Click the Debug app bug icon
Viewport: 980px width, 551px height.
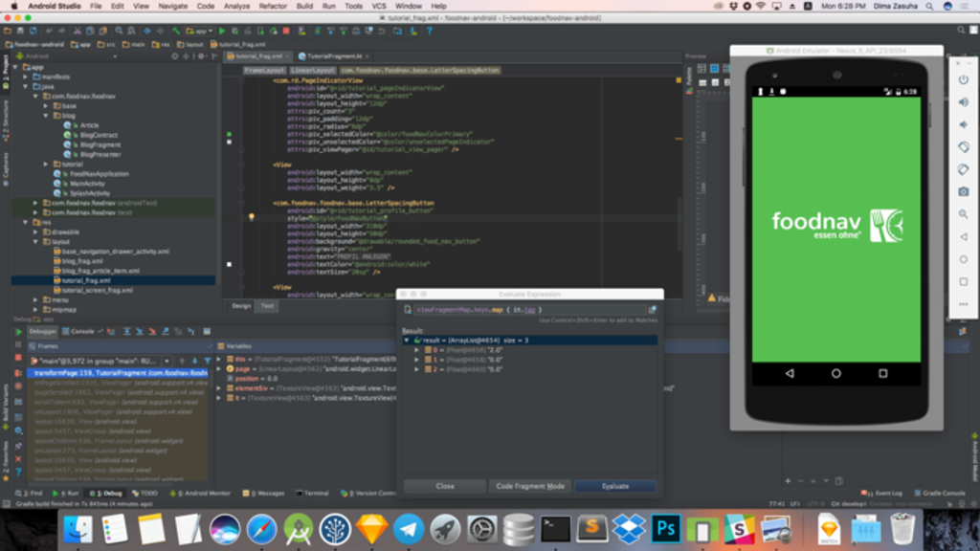[x=235, y=31]
